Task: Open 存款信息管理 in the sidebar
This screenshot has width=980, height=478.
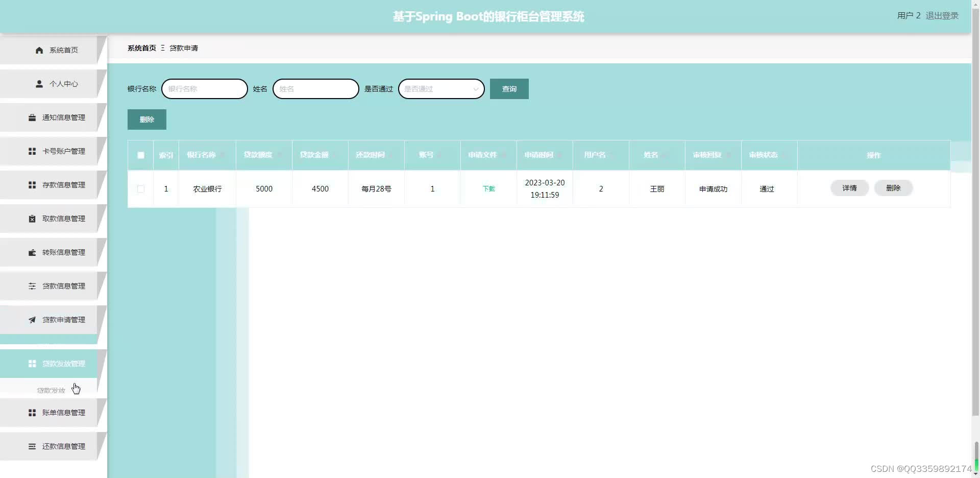Action: pyautogui.click(x=49, y=185)
